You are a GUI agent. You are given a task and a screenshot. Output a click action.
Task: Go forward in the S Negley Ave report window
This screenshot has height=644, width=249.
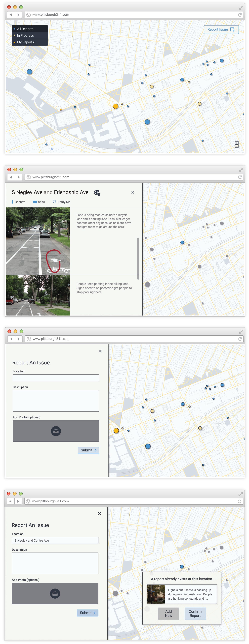(x=19, y=177)
